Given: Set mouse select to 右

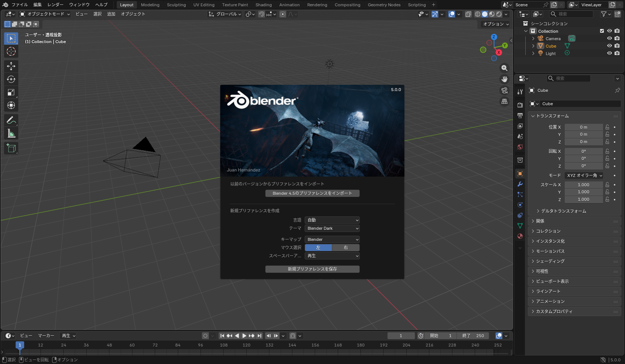Looking at the screenshot, I should [x=345, y=247].
